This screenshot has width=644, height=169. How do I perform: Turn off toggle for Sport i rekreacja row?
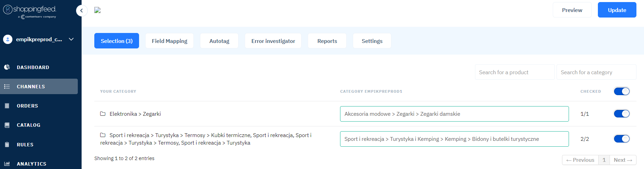point(622,139)
